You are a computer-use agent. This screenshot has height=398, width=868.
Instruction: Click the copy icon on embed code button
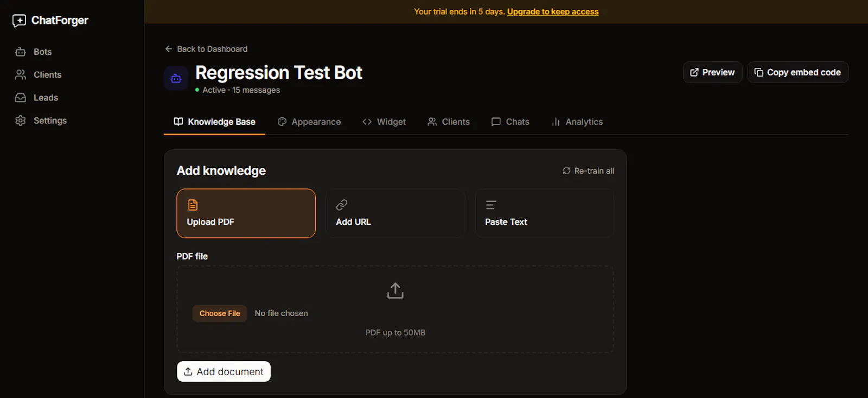[x=759, y=72]
